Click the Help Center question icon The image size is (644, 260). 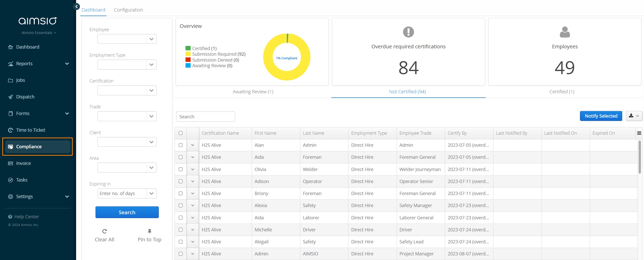(10, 217)
